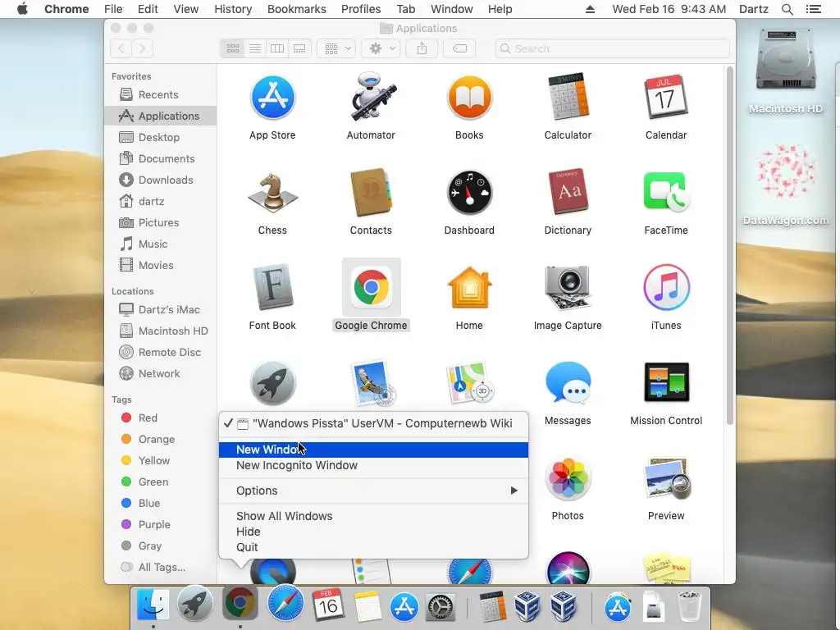The height and width of the screenshot is (630, 840).
Task: Open Spotlight search magnifier in menu bar
Action: pos(787,9)
